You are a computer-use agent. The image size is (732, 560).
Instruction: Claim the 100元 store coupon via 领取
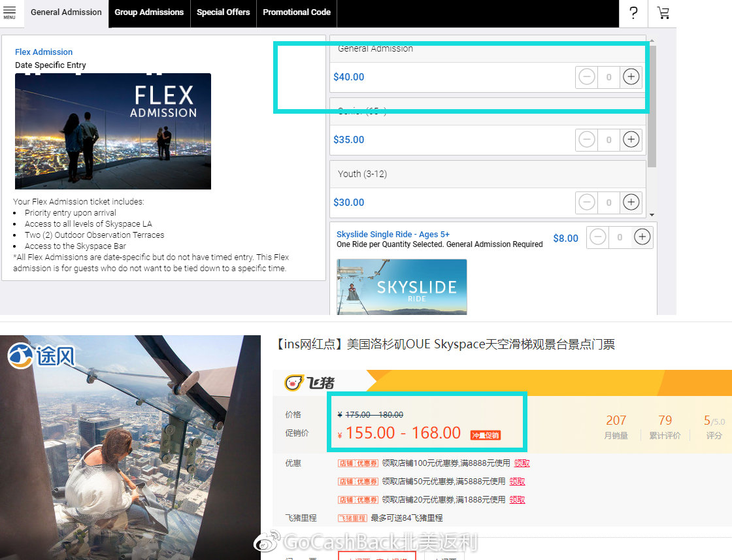pos(522,463)
